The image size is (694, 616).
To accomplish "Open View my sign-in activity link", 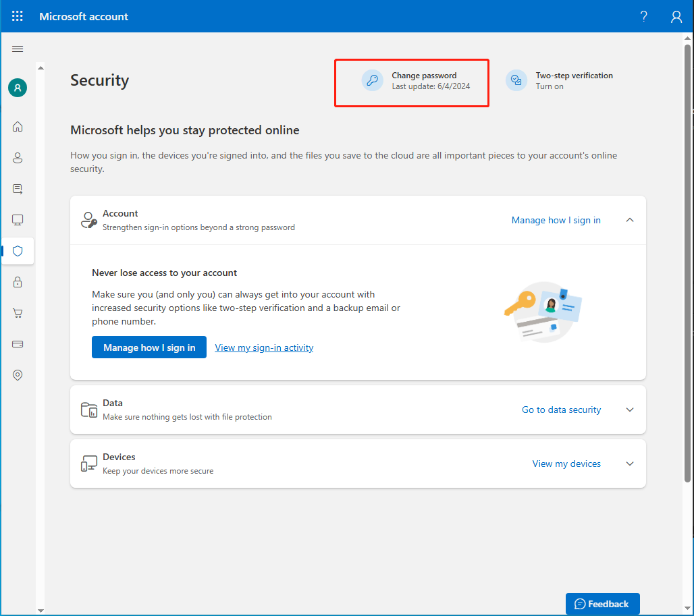I will tap(263, 347).
